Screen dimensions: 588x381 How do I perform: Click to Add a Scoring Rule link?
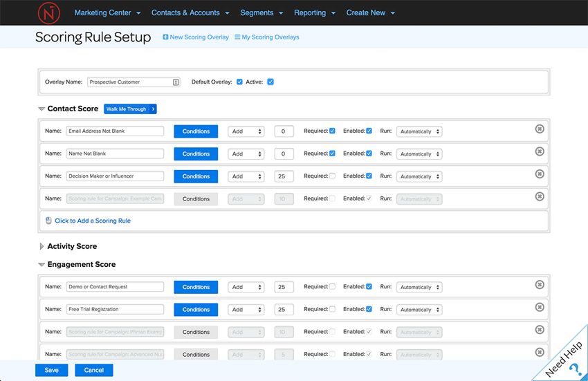tap(92, 221)
